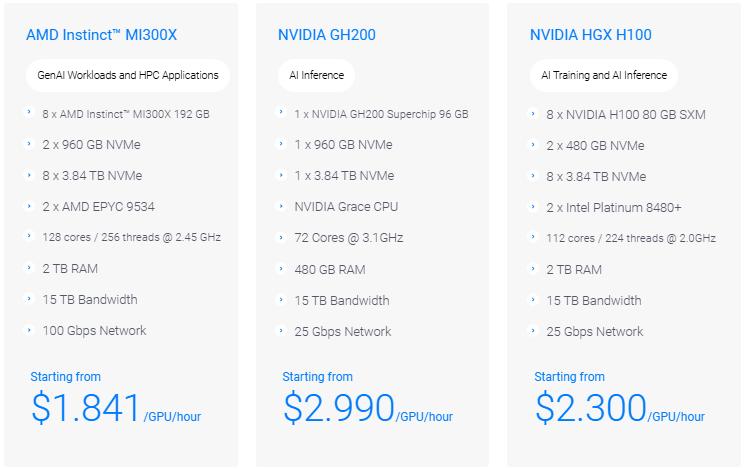Screen dimensions: 744x469
Task: Click the $1.841 per GPU/hour price
Action: pyautogui.click(x=85, y=408)
